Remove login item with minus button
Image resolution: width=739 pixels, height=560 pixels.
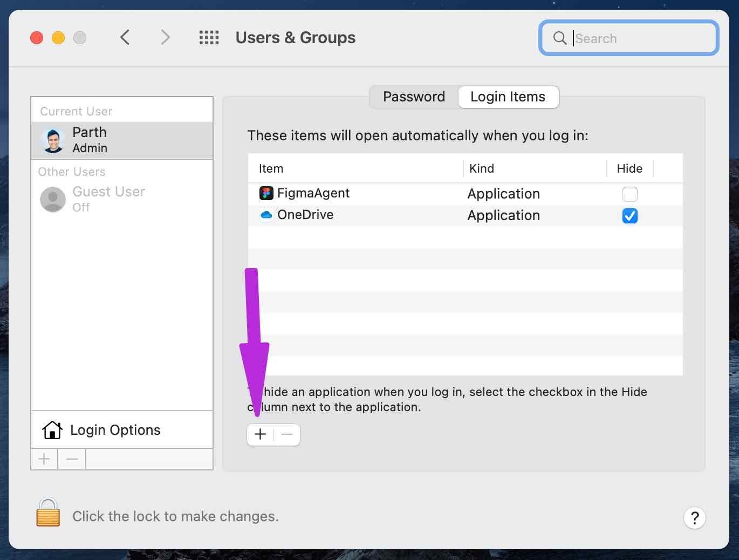point(287,434)
